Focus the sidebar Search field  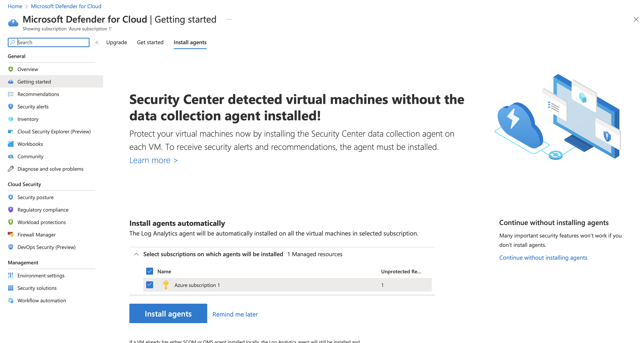48,42
